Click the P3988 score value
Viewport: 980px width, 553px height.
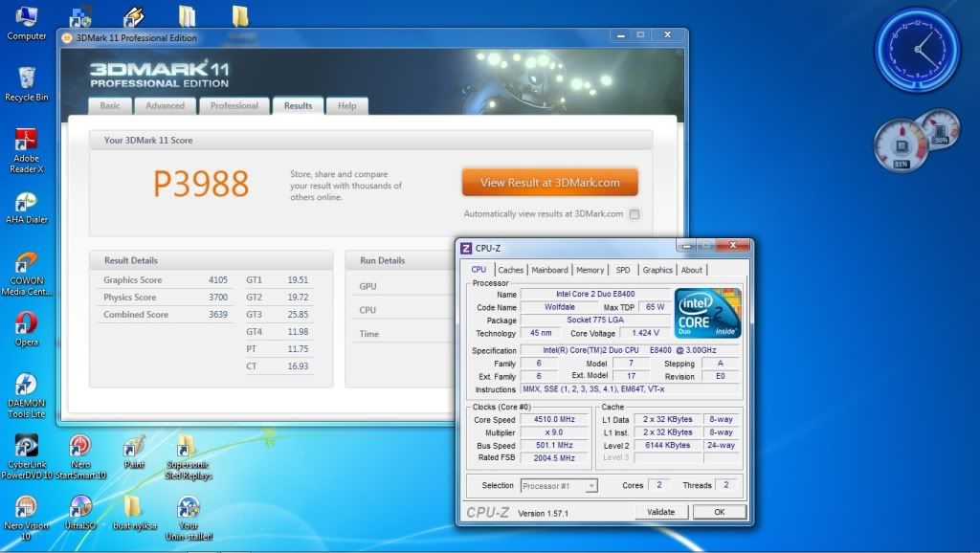pos(201,184)
